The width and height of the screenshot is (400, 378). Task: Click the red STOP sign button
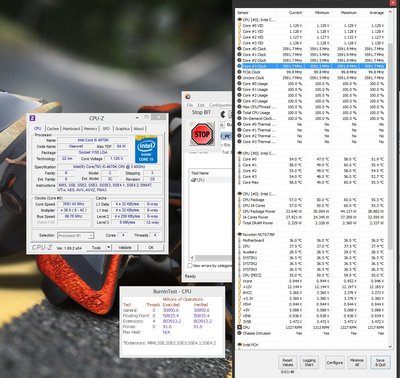[x=202, y=134]
